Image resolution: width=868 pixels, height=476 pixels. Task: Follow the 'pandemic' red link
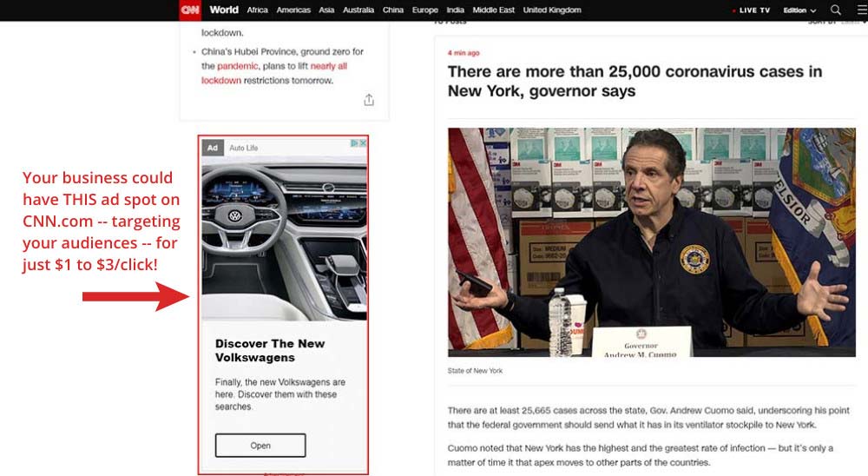[x=238, y=66]
